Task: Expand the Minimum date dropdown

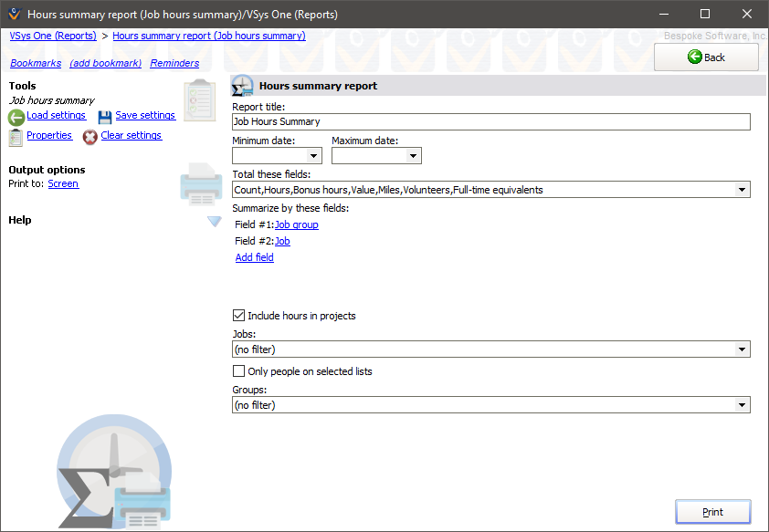Action: [x=314, y=155]
